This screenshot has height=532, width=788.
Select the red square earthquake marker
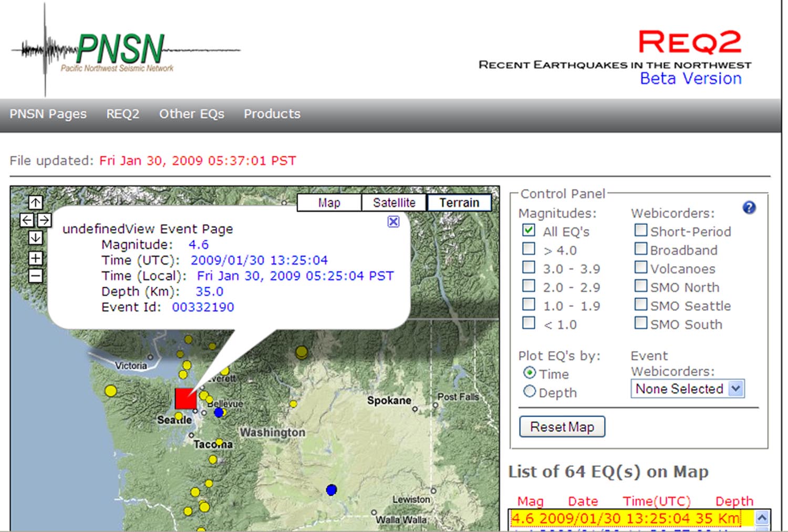(185, 399)
